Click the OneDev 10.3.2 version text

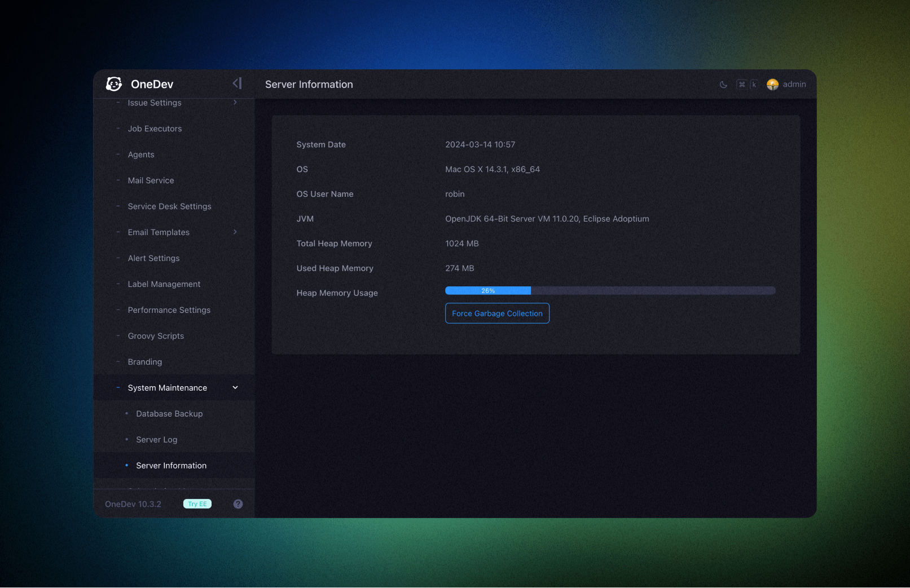point(133,504)
